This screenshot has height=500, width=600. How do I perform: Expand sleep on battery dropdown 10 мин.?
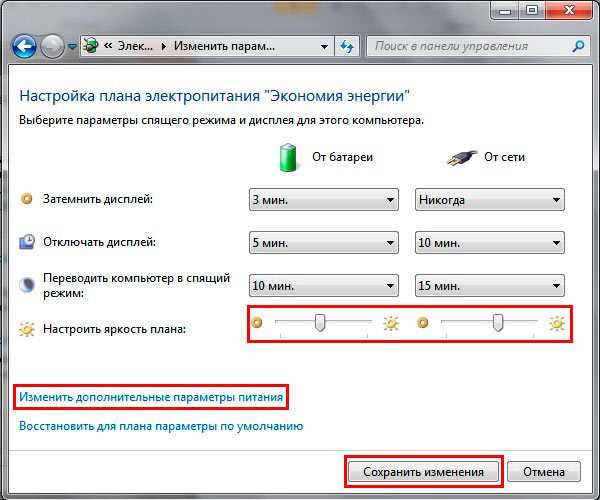pyautogui.click(x=324, y=285)
